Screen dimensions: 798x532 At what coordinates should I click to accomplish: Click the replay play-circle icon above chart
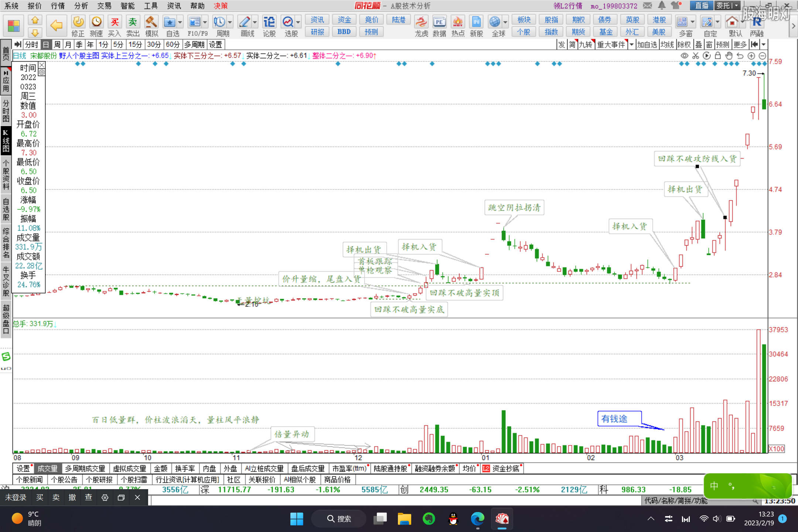pos(707,56)
